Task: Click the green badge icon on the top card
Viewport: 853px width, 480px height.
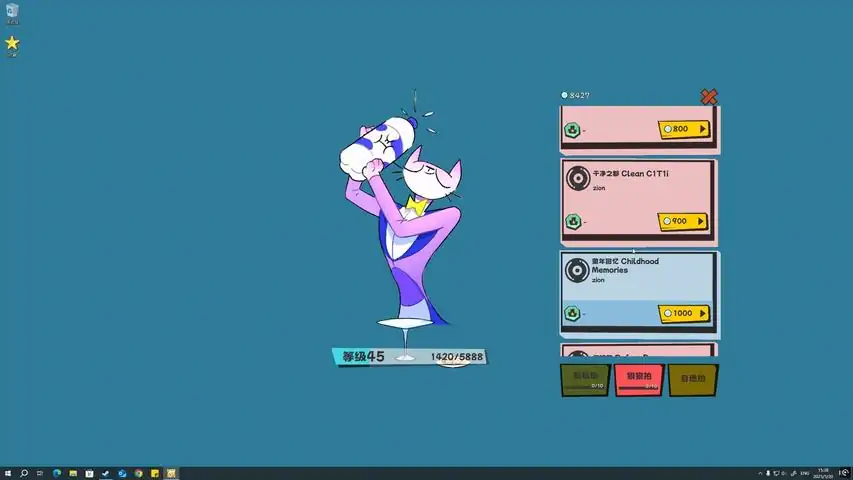Action: pyautogui.click(x=572, y=129)
